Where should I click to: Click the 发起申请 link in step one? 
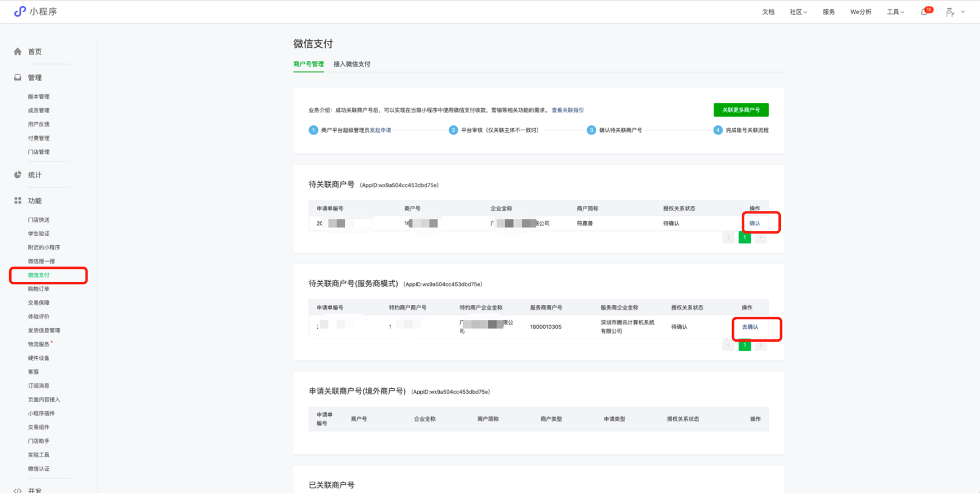pos(380,130)
